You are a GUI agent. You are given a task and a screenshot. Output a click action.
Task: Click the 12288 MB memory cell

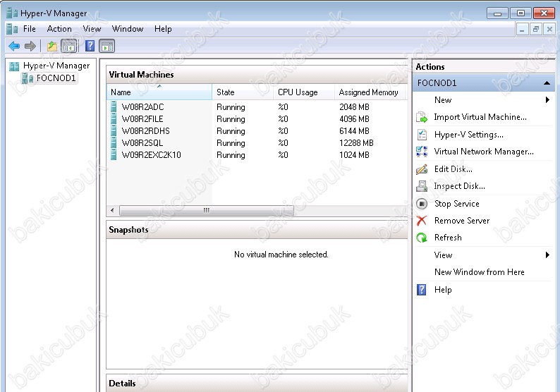(x=356, y=143)
